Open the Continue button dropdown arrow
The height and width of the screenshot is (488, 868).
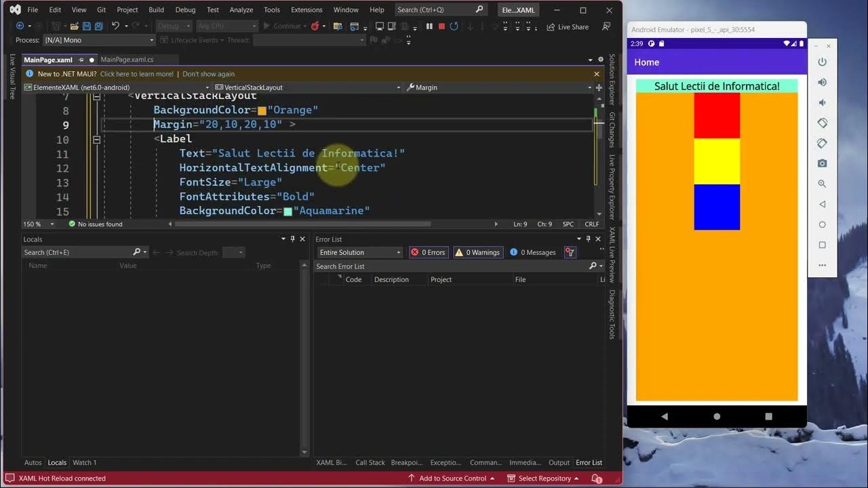305,26
